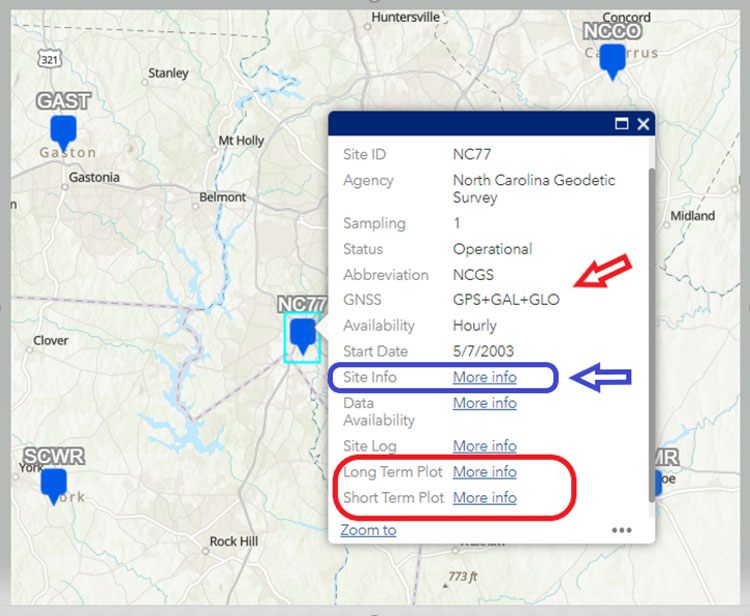Close the NC77 info popup
The height and width of the screenshot is (616, 750).
pos(643,124)
